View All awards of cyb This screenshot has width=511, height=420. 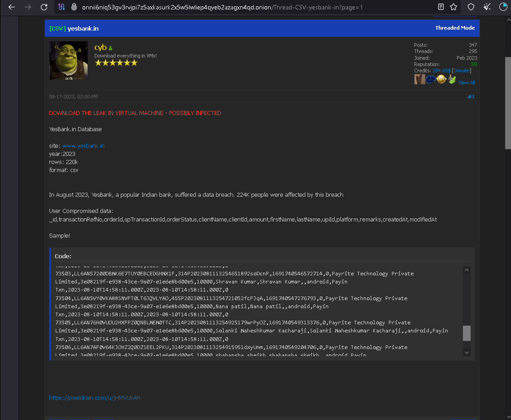[x=467, y=83]
